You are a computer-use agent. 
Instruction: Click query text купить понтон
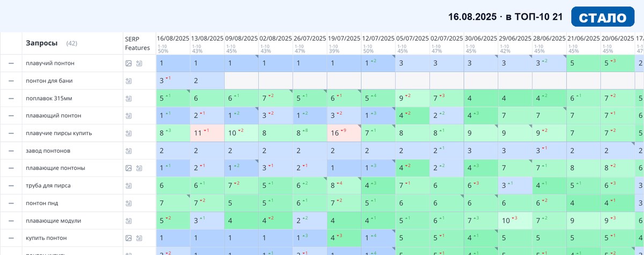click(x=46, y=238)
